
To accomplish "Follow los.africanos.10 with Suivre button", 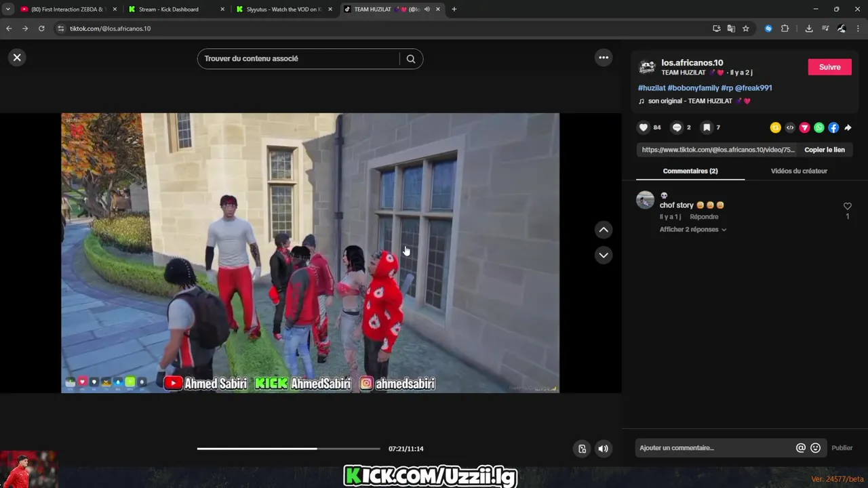I will (829, 67).
